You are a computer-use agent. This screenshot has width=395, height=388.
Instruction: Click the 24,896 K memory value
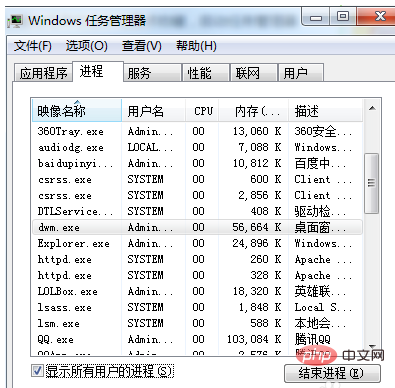pyautogui.click(x=257, y=243)
